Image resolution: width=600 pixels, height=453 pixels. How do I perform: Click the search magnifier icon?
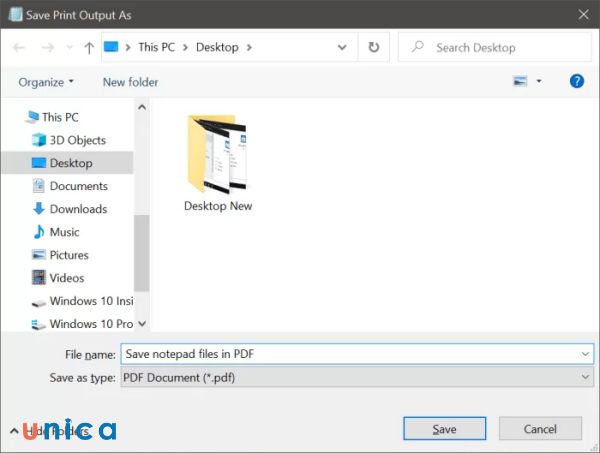[417, 47]
